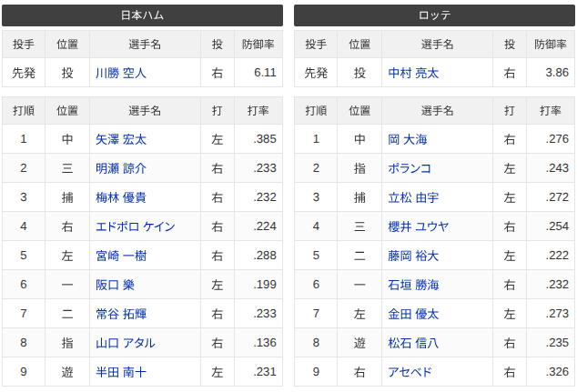Image resolution: width=577 pixels, height=392 pixels.
Task: Click catcher 立松 由宇 link
Action: pos(413,197)
